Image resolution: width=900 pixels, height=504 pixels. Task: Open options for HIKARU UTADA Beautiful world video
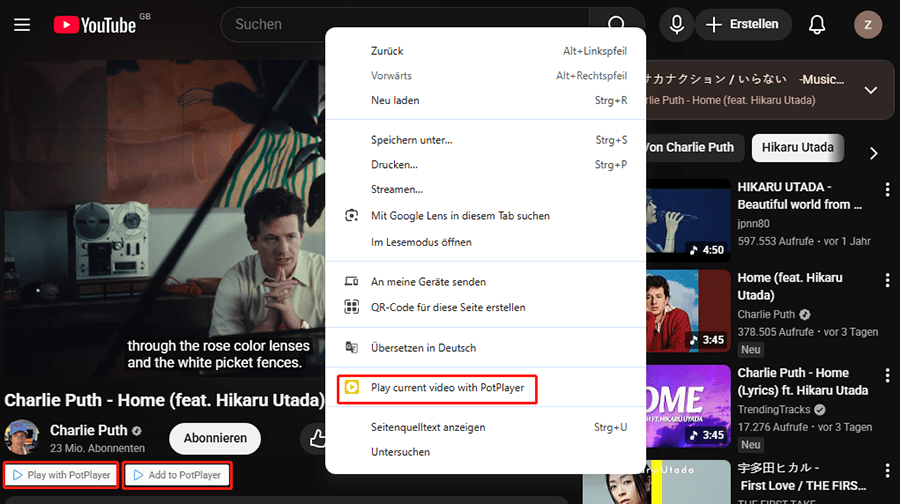(x=887, y=190)
